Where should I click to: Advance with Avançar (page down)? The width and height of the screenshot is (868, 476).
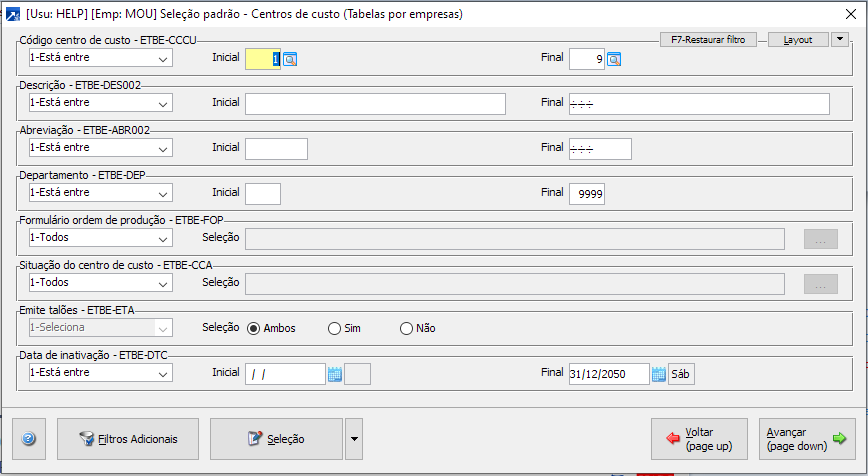tap(807, 439)
